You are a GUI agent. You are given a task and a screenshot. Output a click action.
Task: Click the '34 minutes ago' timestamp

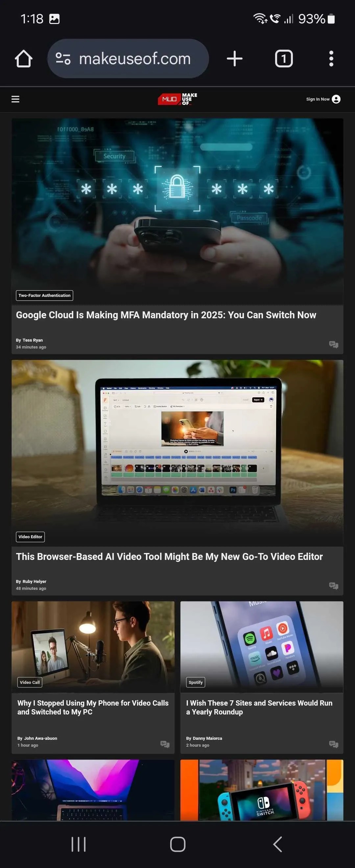[31, 347]
